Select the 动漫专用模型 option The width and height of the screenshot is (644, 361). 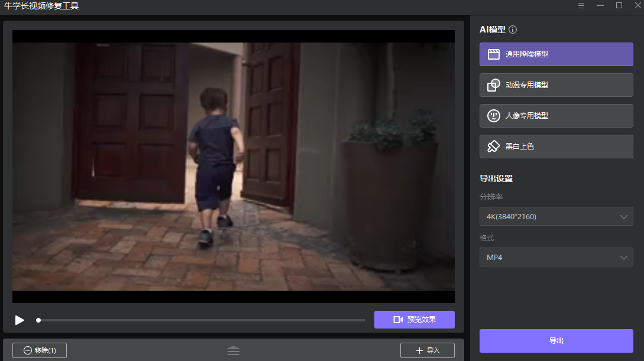556,85
